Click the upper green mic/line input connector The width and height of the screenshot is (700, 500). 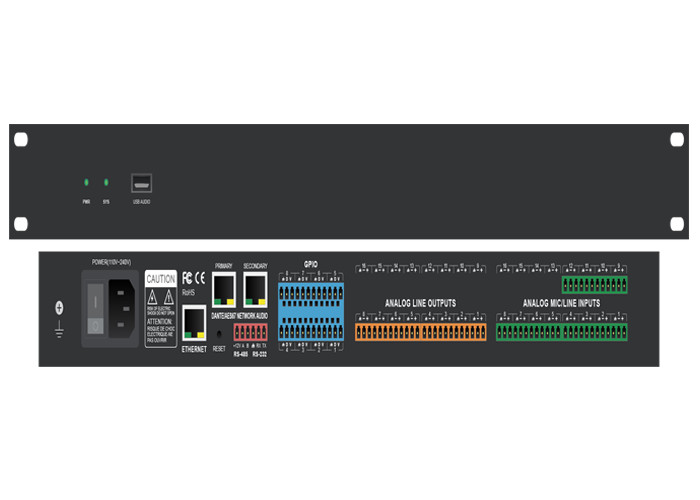594,285
